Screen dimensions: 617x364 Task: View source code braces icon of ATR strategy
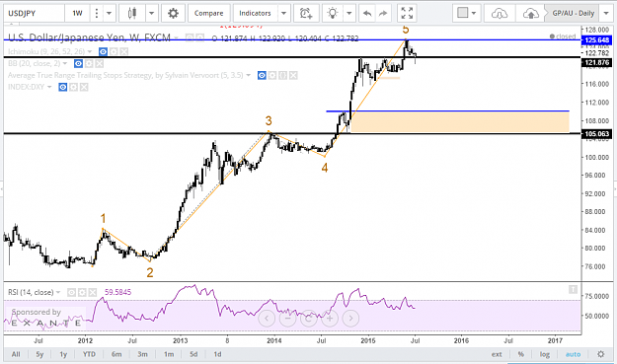click(x=283, y=76)
